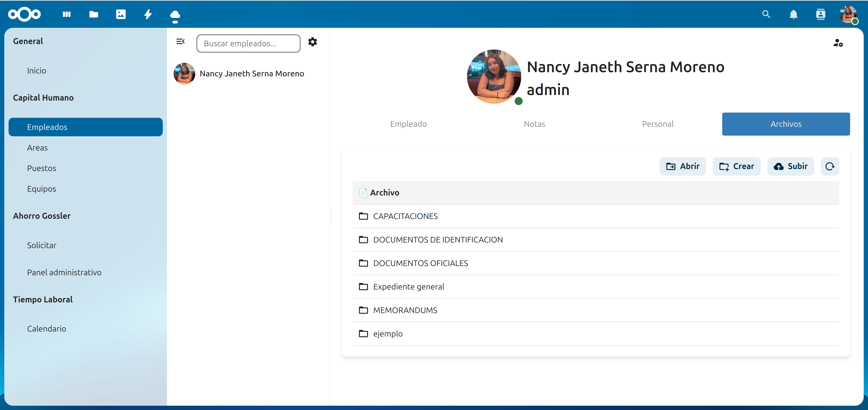
Task: Click the Crear folder button
Action: coord(737,166)
